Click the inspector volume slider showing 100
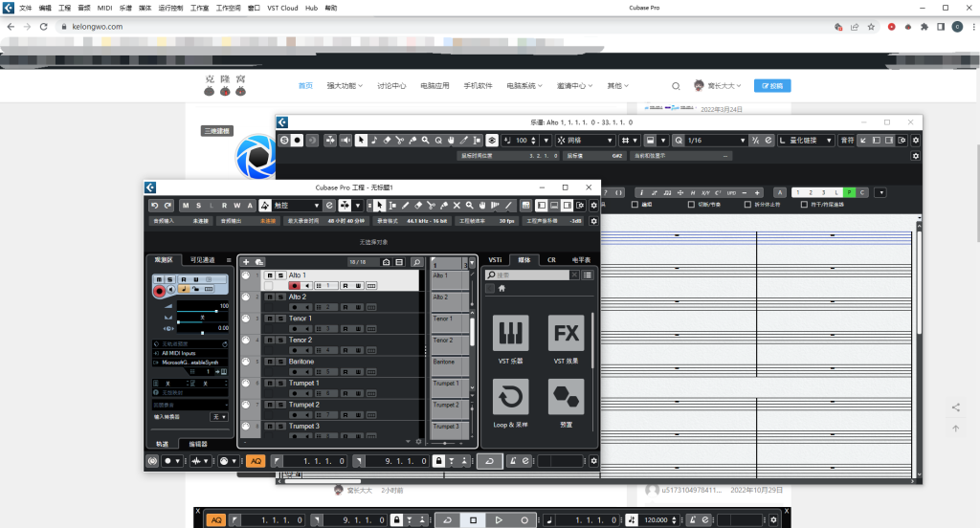 [203, 306]
